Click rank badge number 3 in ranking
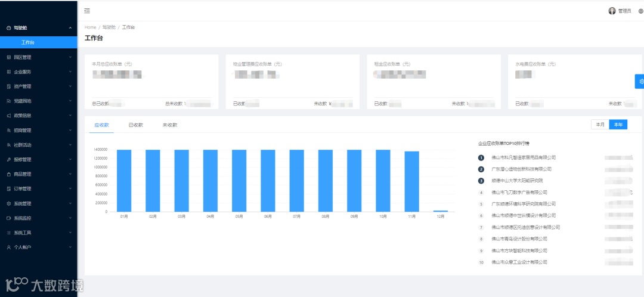Screen dimensions: 644x297 click(x=481, y=181)
